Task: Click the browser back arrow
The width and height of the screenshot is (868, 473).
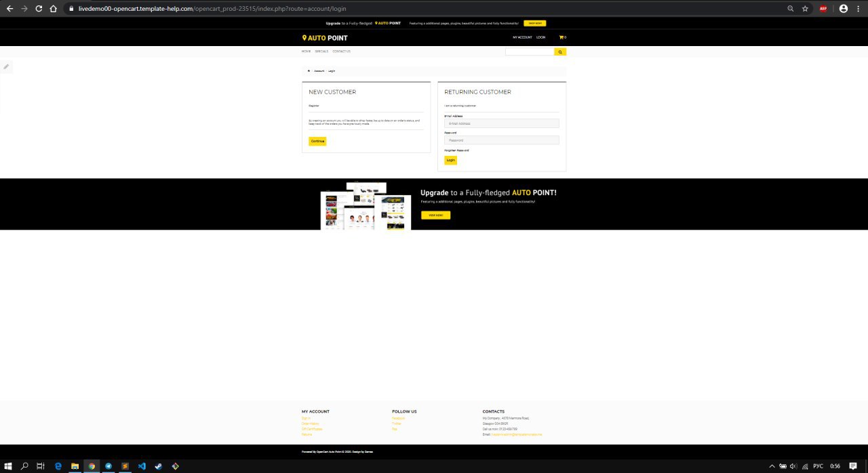Action: point(9,9)
